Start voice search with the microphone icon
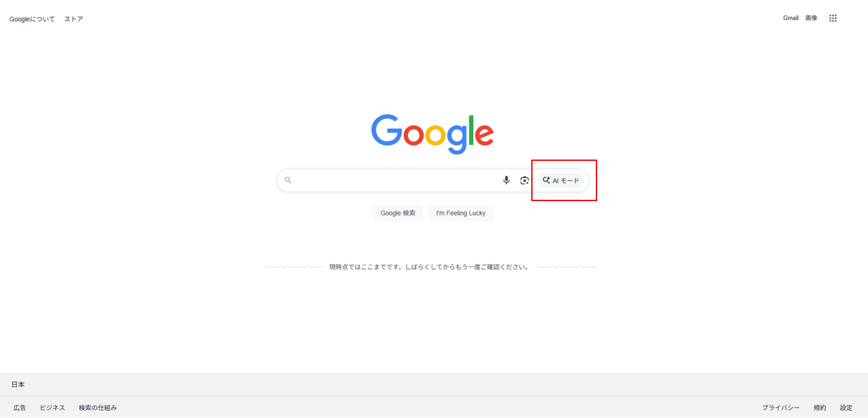This screenshot has height=418, width=868. (x=506, y=180)
